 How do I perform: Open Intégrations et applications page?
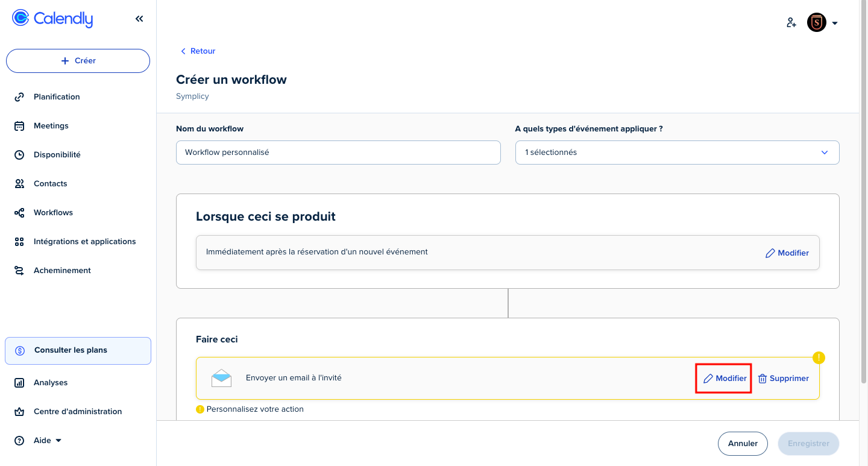[84, 242]
